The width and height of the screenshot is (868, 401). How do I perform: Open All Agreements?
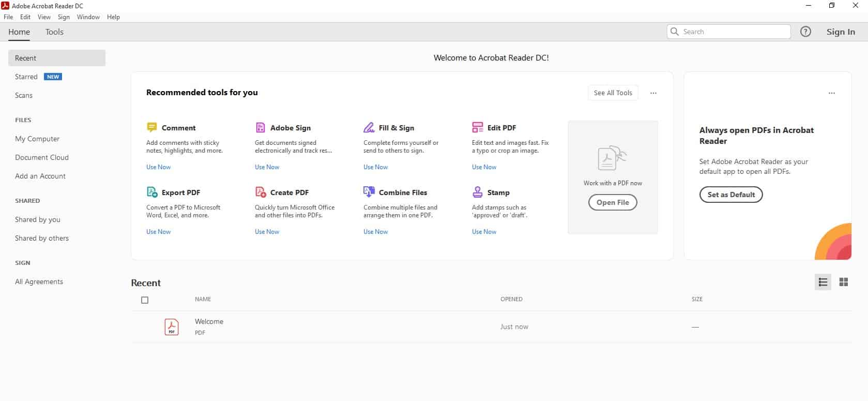[39, 281]
